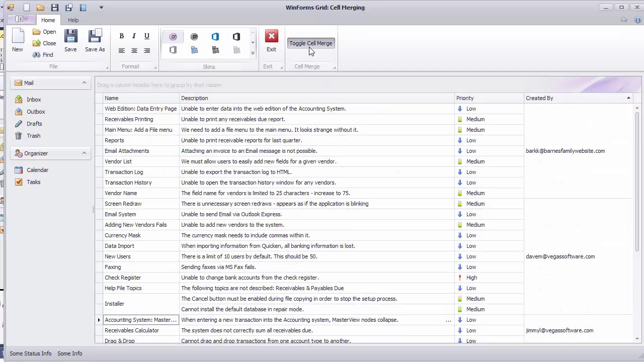This screenshot has width=644, height=362.
Task: Click Toggle Cell Merge button
Action: (310, 43)
